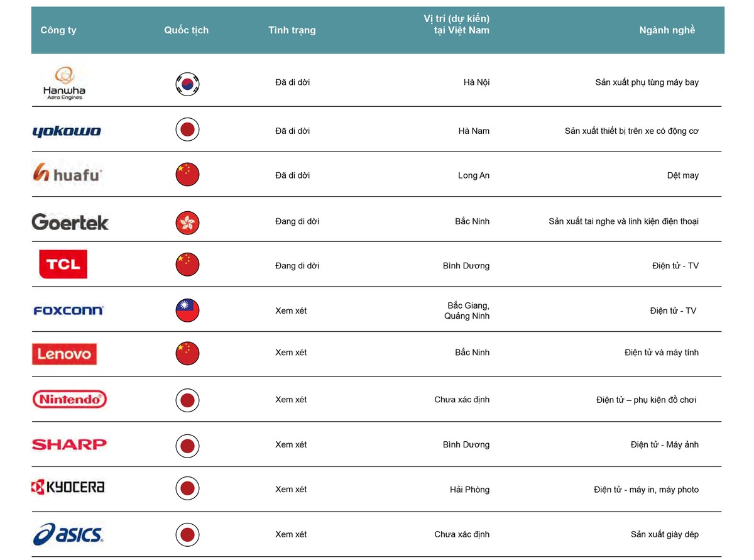The image size is (754, 560).
Task: Click the "Tình trạng" column header
Action: [x=292, y=30]
